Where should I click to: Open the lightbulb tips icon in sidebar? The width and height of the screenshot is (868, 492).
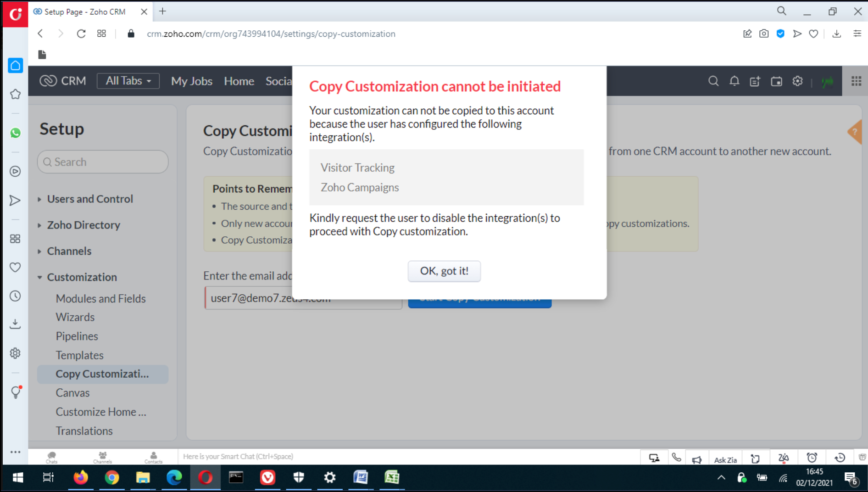coord(15,392)
